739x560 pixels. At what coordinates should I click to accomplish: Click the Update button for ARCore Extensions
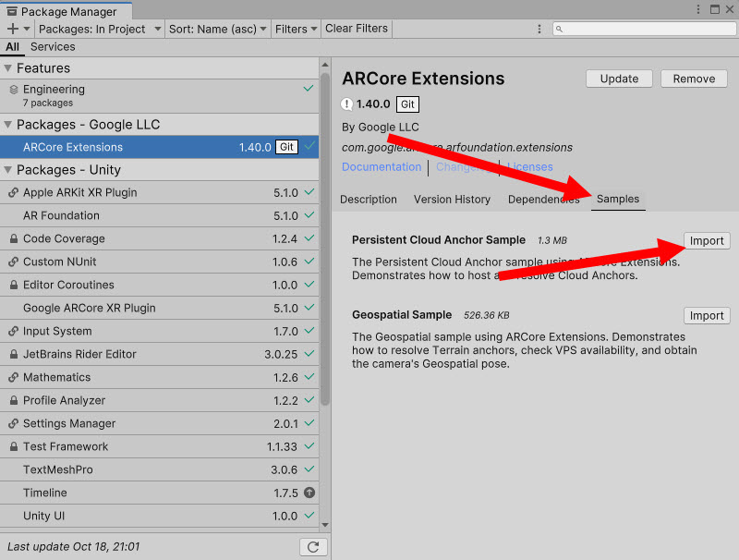coord(619,79)
